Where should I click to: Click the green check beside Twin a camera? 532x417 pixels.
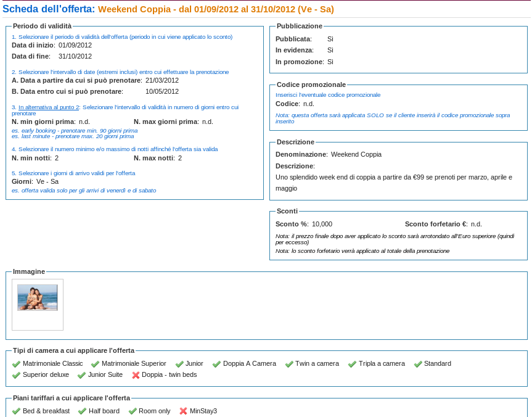pos(289,364)
